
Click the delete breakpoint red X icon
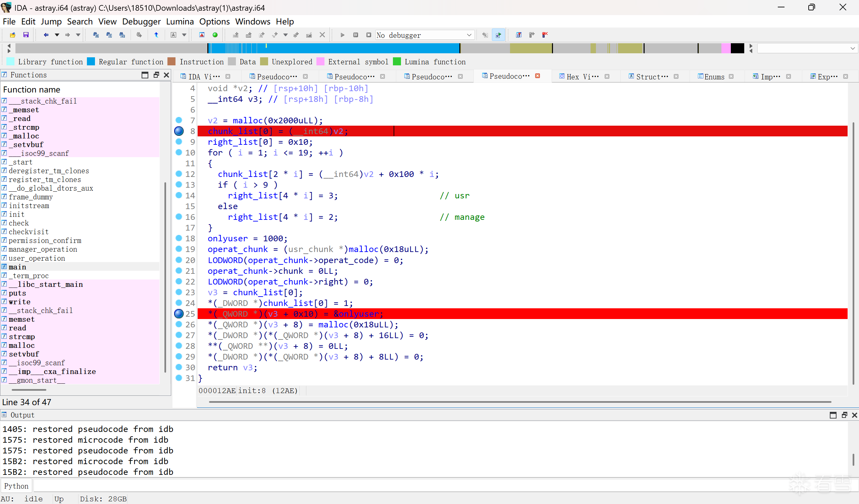click(x=545, y=35)
